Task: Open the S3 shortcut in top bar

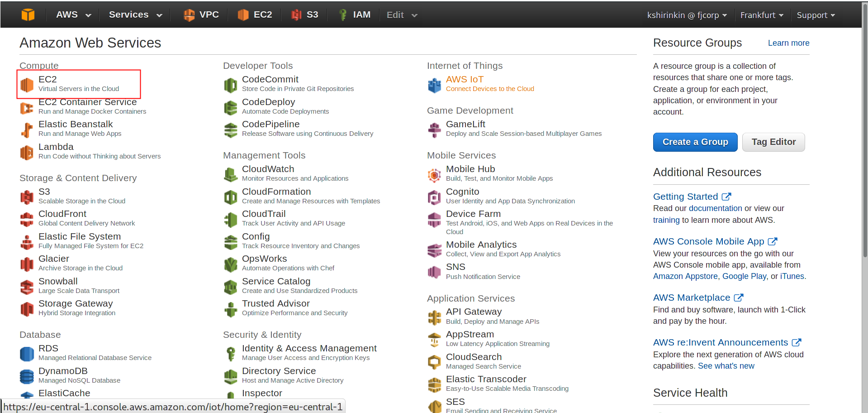Action: point(305,15)
